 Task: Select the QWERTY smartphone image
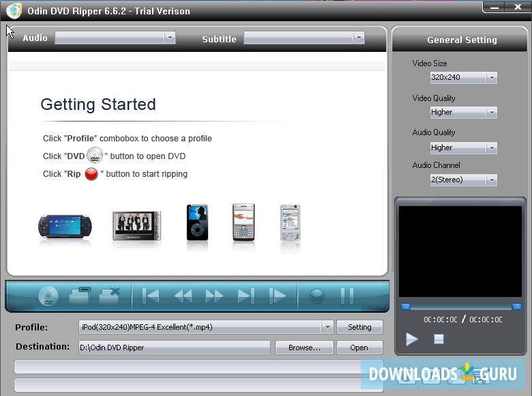coord(243,222)
